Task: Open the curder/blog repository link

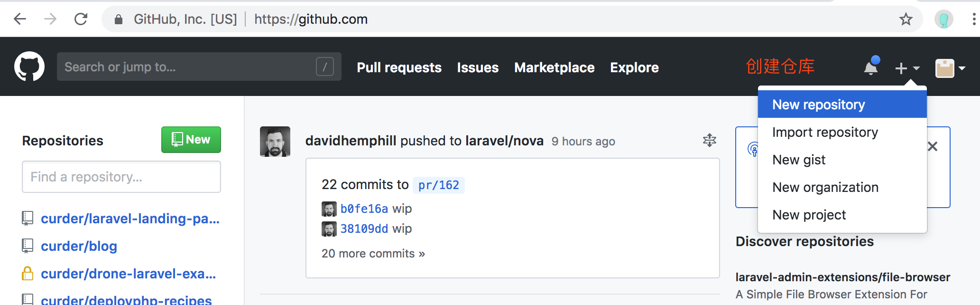Action: coord(79,246)
